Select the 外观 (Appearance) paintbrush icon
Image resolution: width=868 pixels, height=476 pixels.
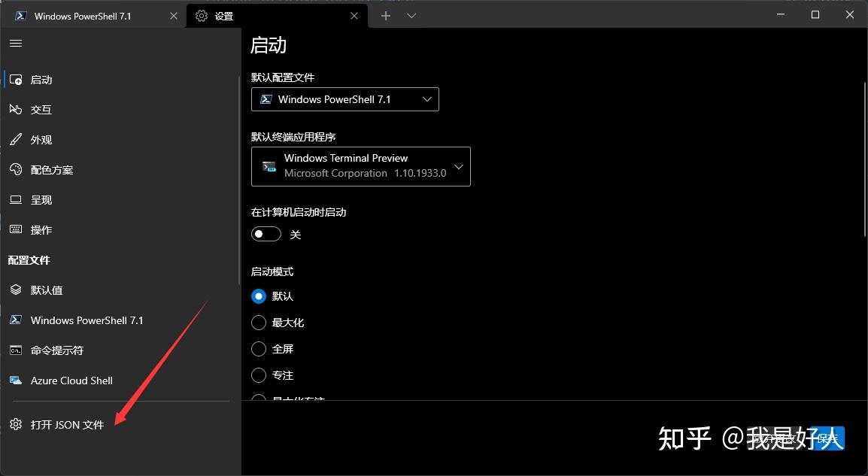[17, 139]
